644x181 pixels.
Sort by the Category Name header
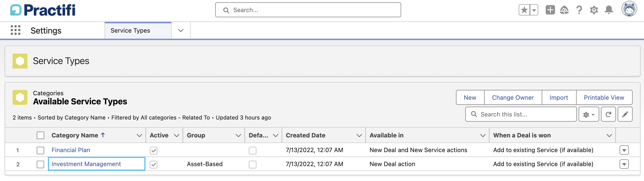pos(75,135)
